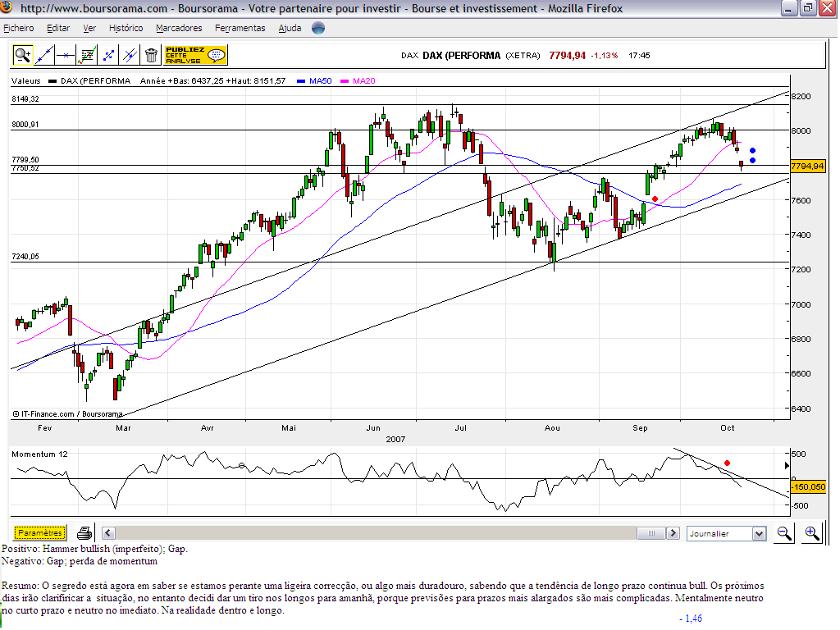Click the horizontal chart scrollbar thumb
The image size is (840, 630).
[651, 533]
